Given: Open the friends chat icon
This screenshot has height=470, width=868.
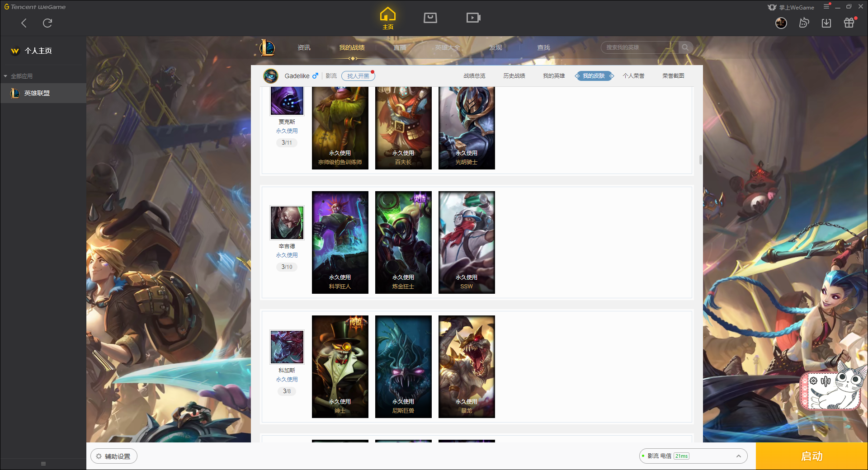Looking at the screenshot, I should point(804,23).
